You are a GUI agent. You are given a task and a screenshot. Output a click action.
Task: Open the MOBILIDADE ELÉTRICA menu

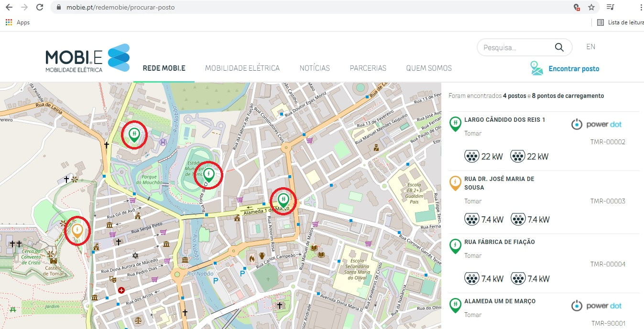point(242,68)
